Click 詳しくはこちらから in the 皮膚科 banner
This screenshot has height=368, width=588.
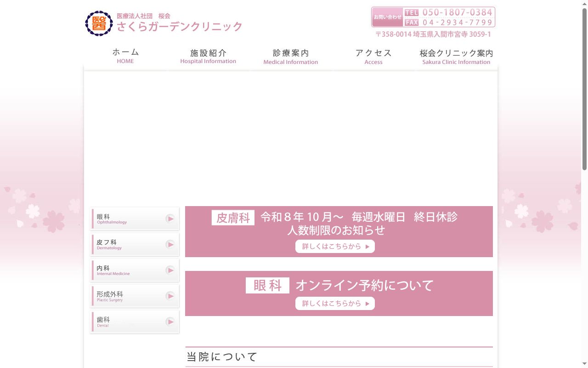tap(335, 247)
